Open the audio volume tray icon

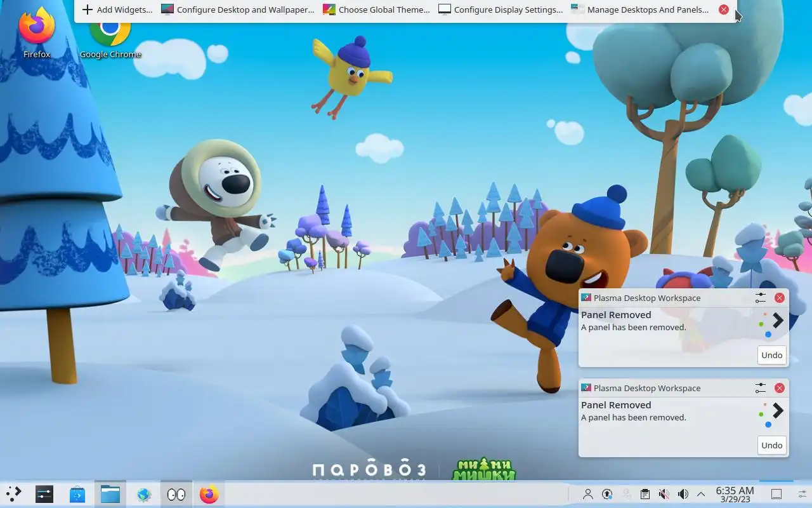(x=683, y=494)
